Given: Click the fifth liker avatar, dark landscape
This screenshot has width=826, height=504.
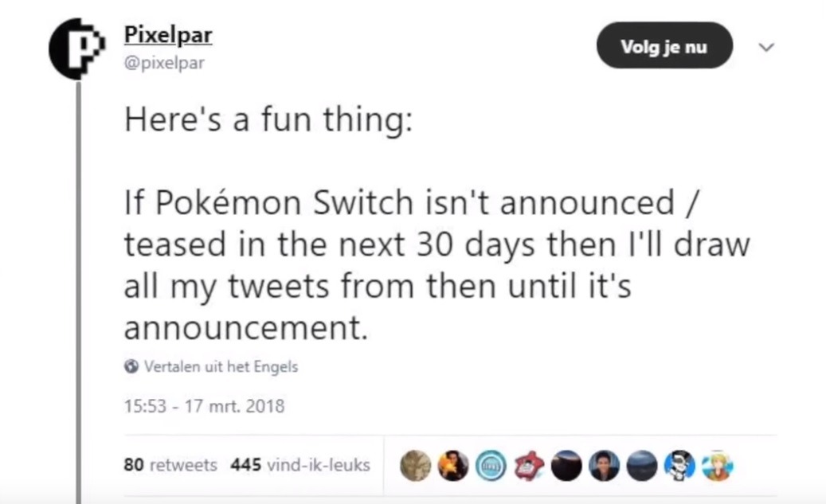Looking at the screenshot, I should [566, 466].
